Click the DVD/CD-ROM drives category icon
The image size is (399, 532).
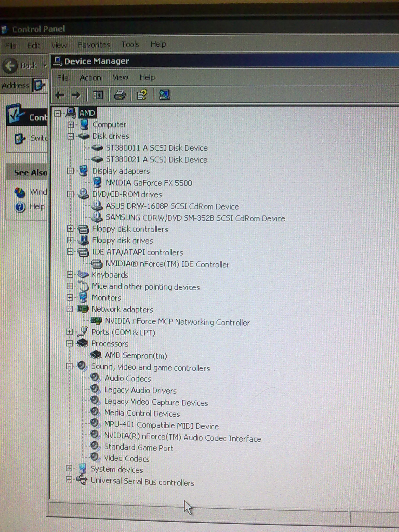pyautogui.click(x=83, y=194)
